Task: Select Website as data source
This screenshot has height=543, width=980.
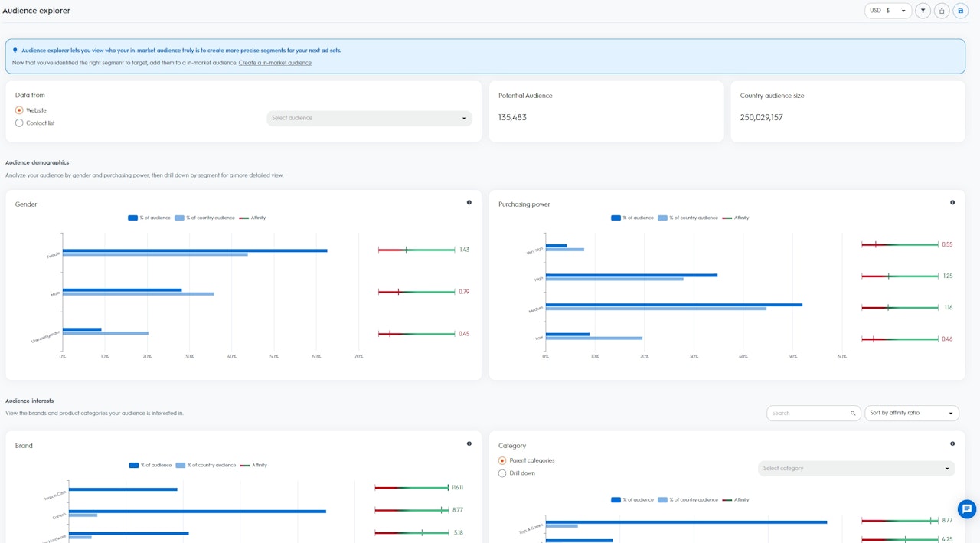Action: coord(20,110)
